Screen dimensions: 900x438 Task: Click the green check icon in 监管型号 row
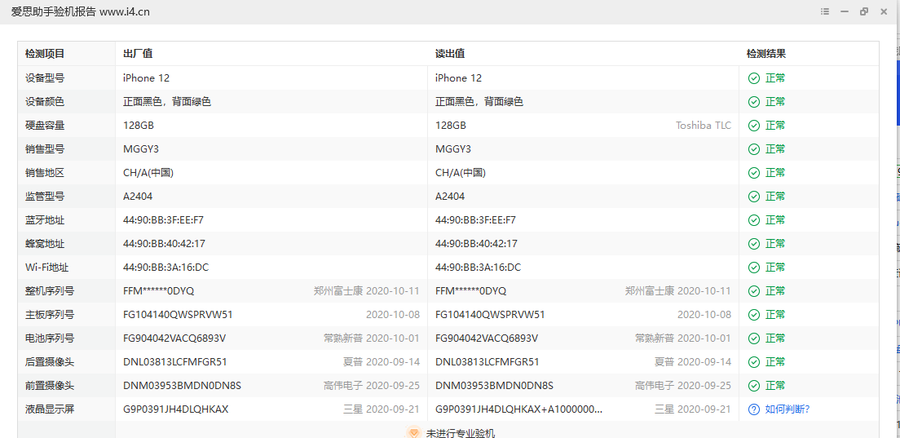pos(754,196)
